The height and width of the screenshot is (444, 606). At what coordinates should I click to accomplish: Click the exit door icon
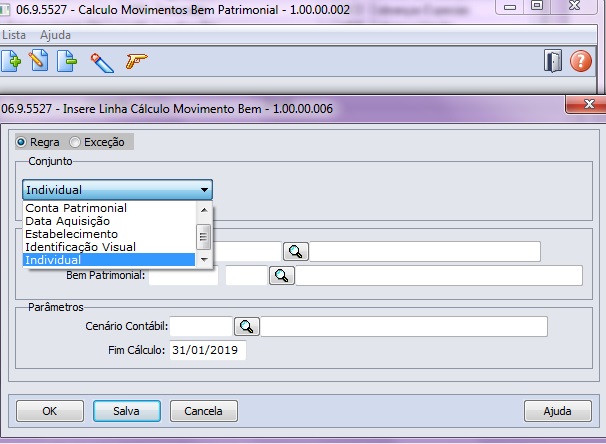click(x=553, y=61)
